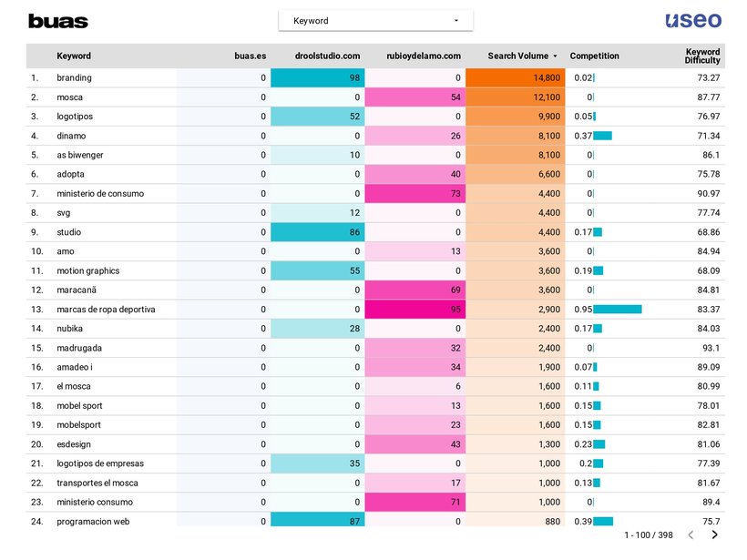
Task: Click the useo logo
Action: (x=693, y=20)
